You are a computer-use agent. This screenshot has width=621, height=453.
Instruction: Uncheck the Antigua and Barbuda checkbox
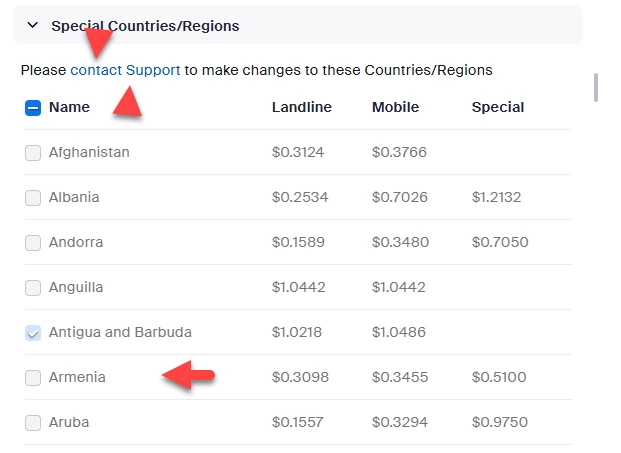tap(33, 333)
